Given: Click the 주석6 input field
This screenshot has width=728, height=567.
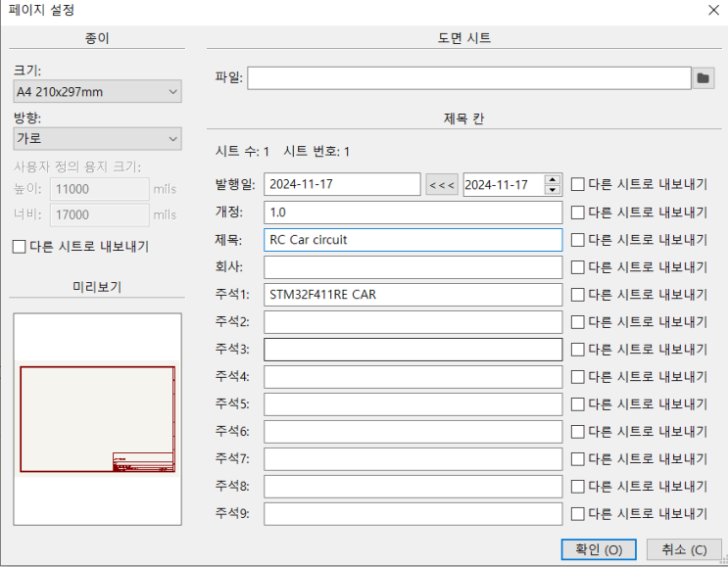Looking at the screenshot, I should click(413, 432).
